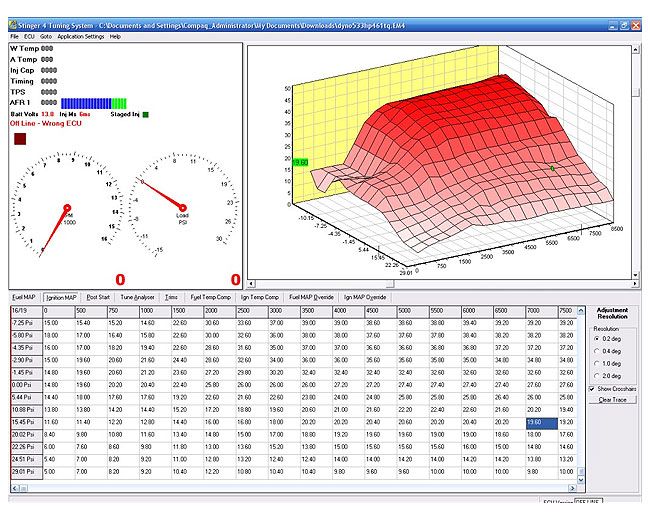
Task: Click the 6500 RPM column header
Action: coord(509,311)
